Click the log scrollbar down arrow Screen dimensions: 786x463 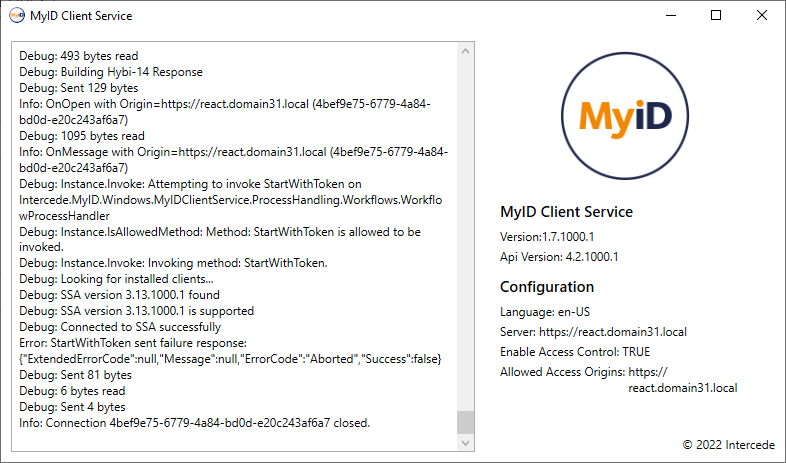[465, 443]
